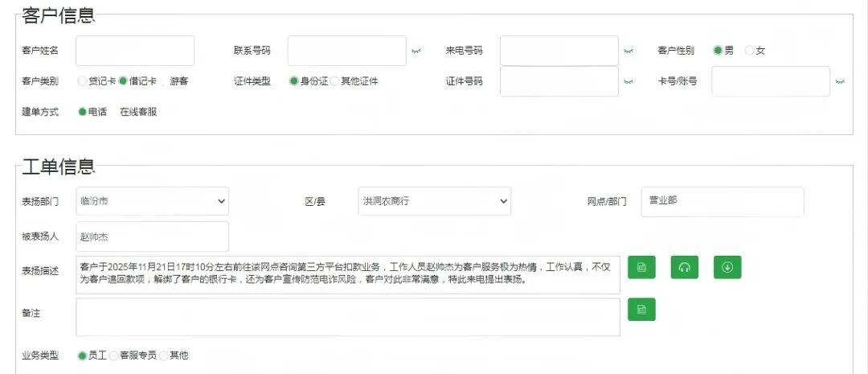Click the 客户姓名 input field
The width and height of the screenshot is (868, 374).
tap(135, 51)
